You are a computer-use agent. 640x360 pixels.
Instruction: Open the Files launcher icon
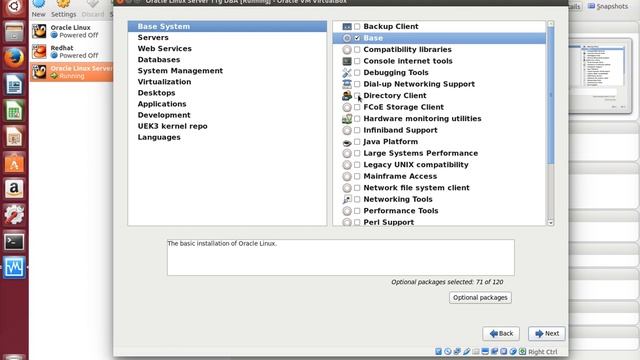[14, 31]
